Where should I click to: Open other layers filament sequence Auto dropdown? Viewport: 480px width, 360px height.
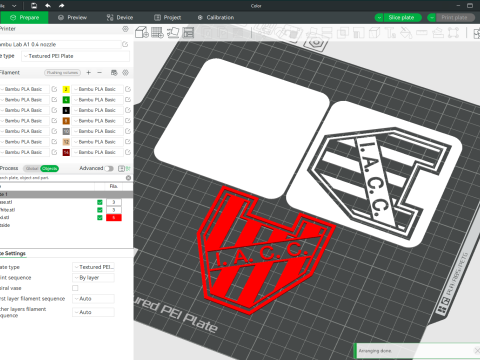click(93, 312)
